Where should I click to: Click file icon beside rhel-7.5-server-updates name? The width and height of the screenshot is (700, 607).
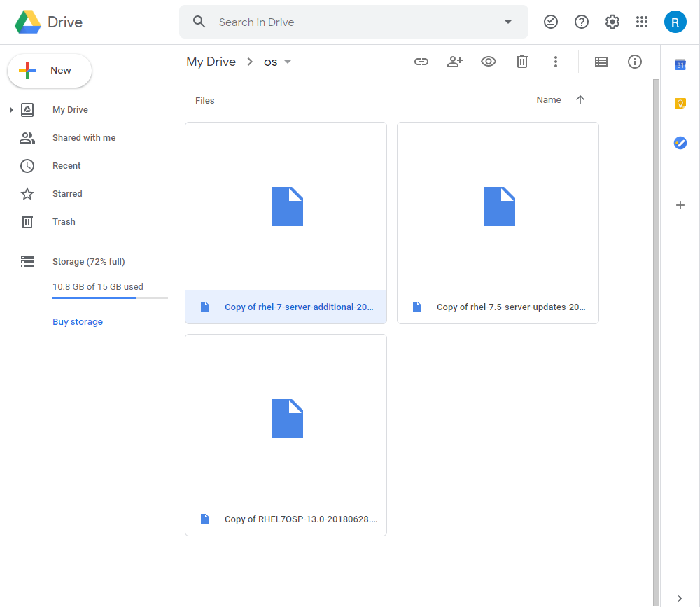coord(416,307)
